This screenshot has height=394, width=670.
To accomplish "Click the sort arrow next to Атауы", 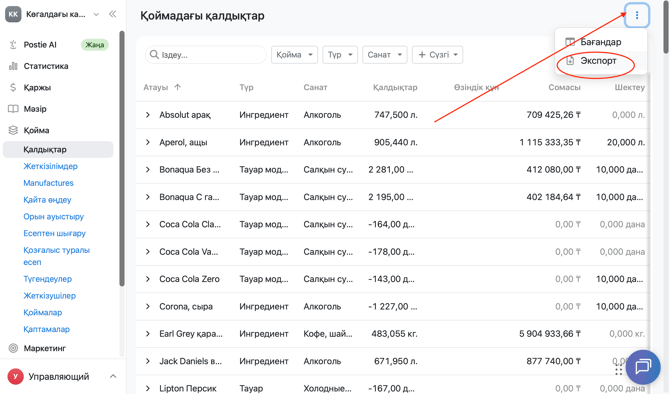I will [x=178, y=87].
